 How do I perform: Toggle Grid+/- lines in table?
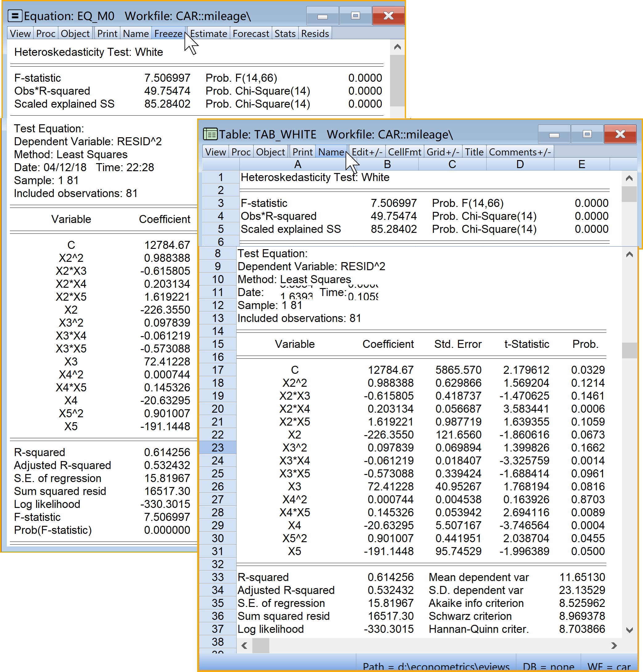[x=443, y=152]
